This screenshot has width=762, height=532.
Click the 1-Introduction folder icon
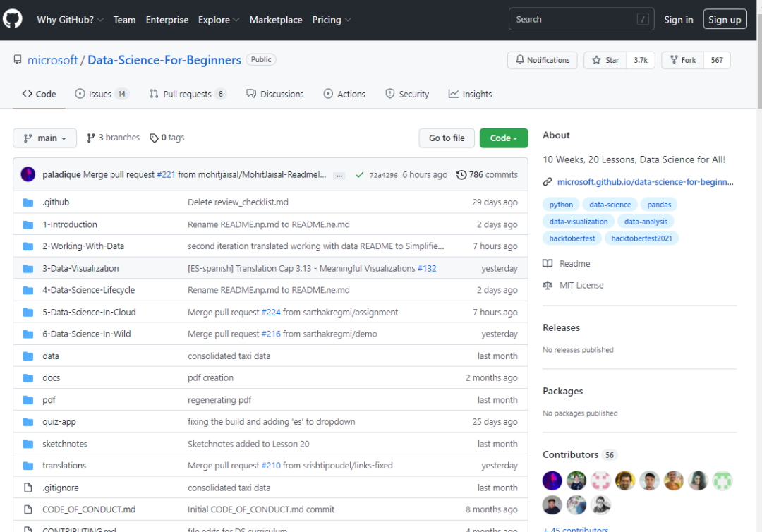click(28, 224)
